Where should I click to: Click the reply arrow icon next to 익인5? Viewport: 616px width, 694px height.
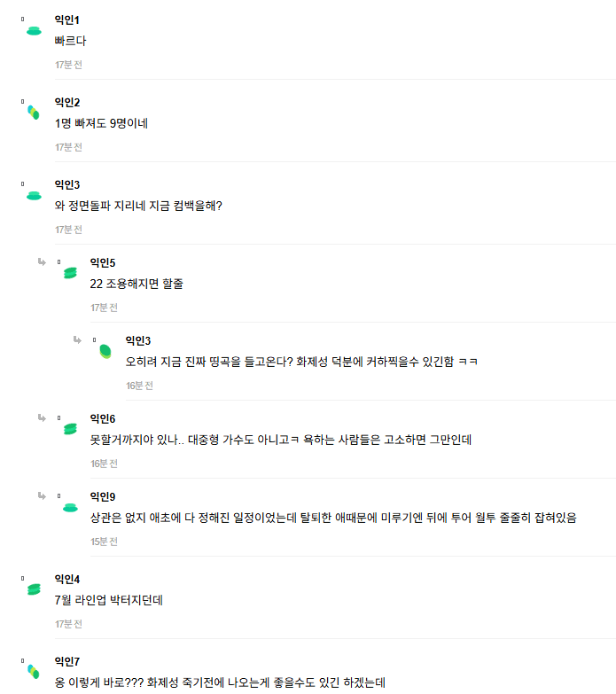click(x=42, y=262)
